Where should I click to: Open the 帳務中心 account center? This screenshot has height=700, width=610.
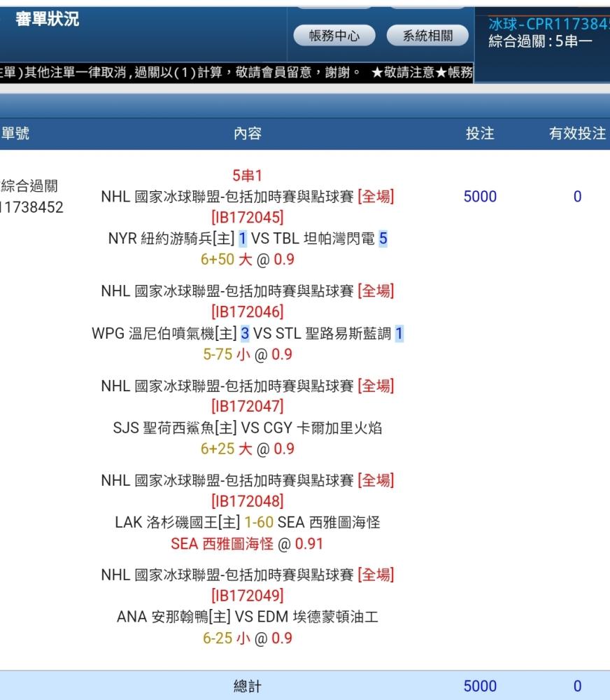click(334, 36)
